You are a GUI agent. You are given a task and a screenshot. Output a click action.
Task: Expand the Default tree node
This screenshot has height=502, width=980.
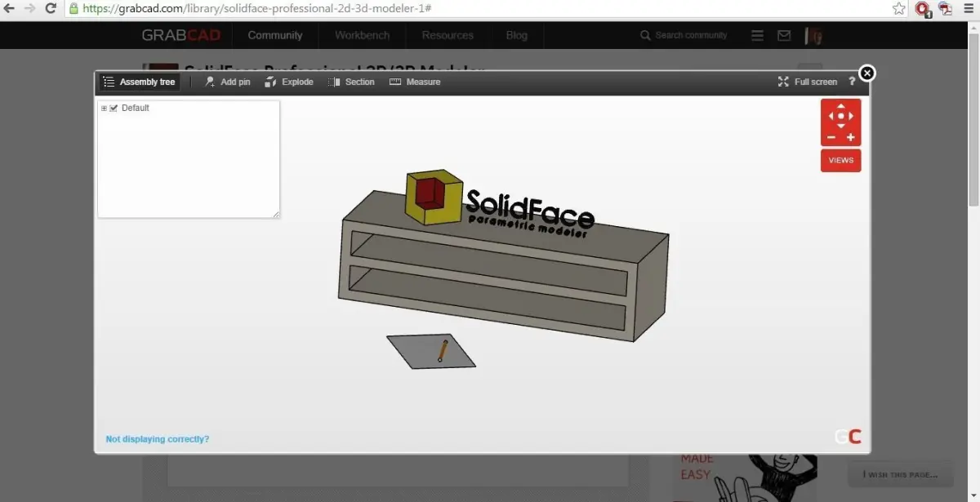coord(104,109)
